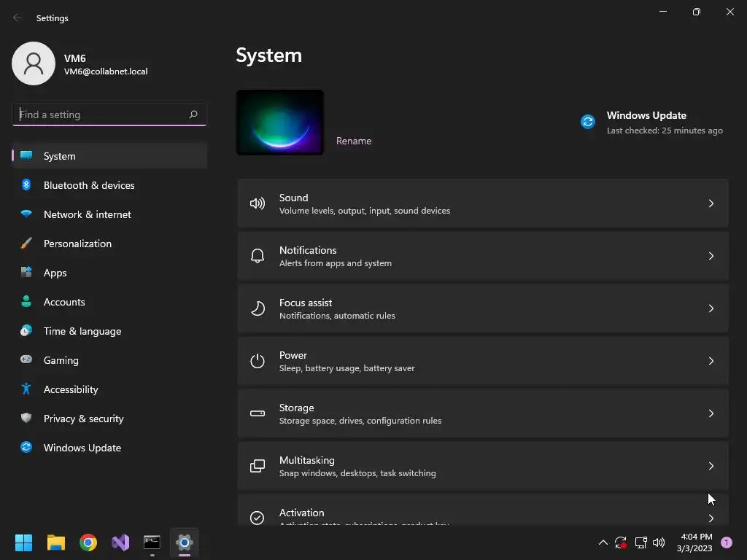Click the Time & language clock icon
747x560 pixels.
click(x=26, y=330)
